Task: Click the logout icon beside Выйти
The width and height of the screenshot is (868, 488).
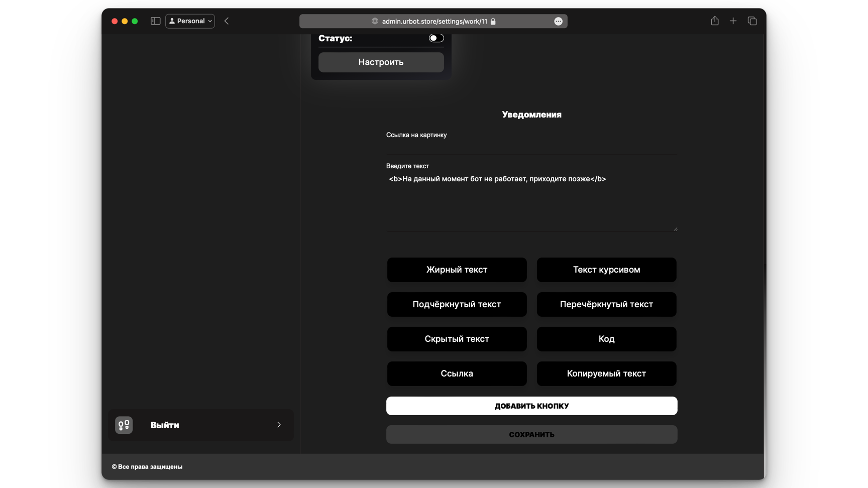Action: [124, 425]
